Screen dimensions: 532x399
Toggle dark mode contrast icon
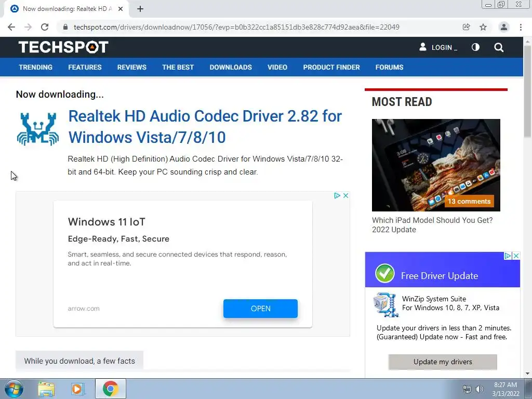(476, 47)
